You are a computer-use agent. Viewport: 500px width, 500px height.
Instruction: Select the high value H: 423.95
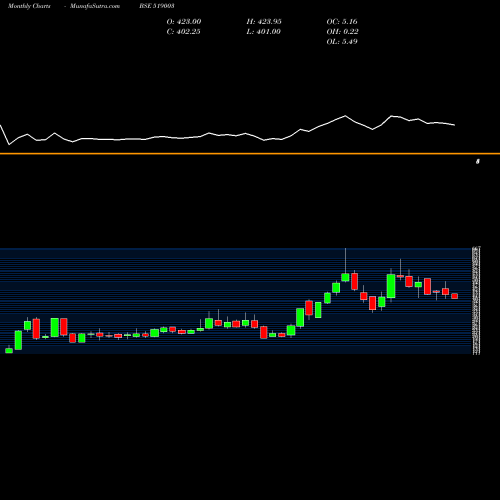264,22
